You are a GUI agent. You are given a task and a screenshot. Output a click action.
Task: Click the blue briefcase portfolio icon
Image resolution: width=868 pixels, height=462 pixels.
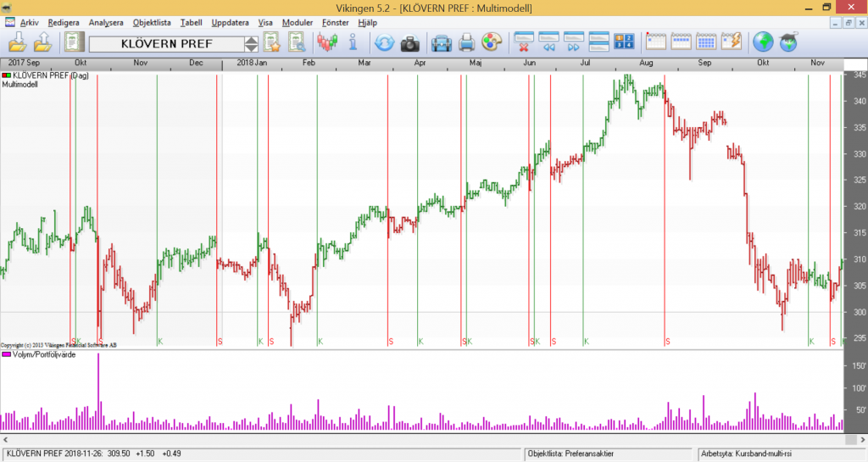tap(441, 42)
